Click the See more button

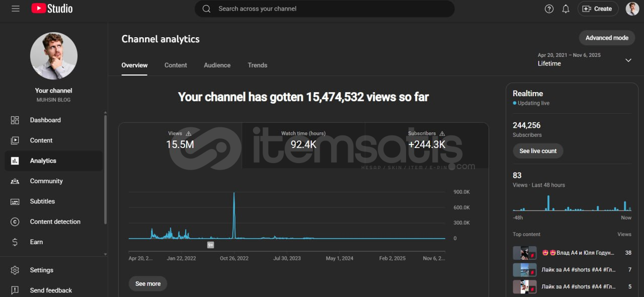pyautogui.click(x=147, y=284)
